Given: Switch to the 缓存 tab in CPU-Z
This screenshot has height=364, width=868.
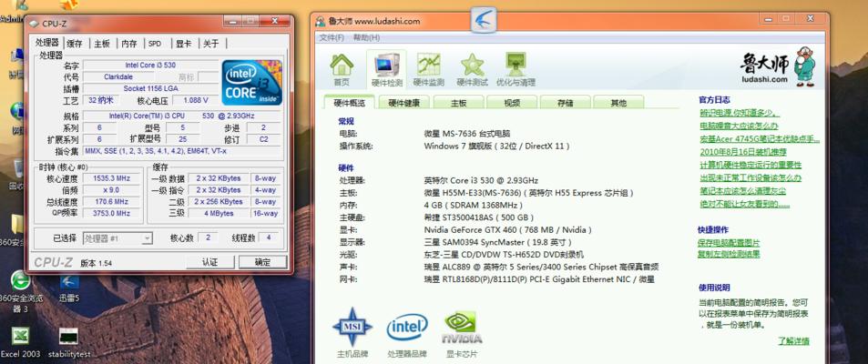Looking at the screenshot, I should tap(74, 44).
